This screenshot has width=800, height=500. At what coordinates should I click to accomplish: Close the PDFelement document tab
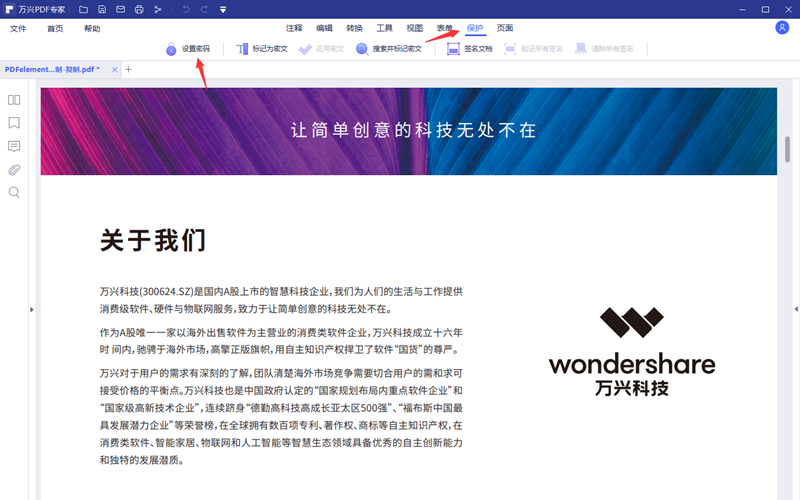click(x=115, y=70)
